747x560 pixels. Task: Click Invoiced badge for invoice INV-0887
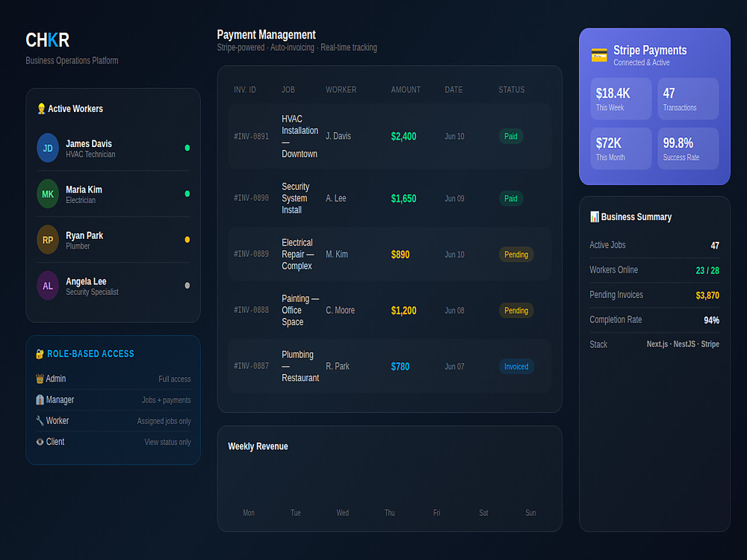pos(516,366)
